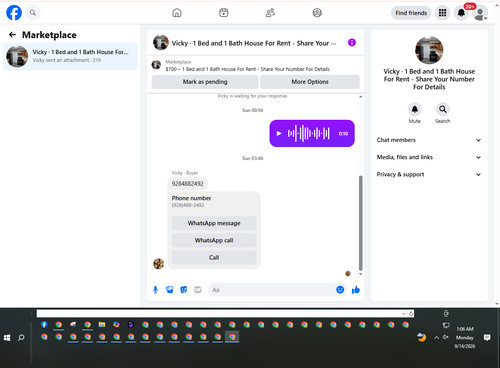500x368 pixels.
Task: Open the emoji picker in message box
Action: coord(340,290)
